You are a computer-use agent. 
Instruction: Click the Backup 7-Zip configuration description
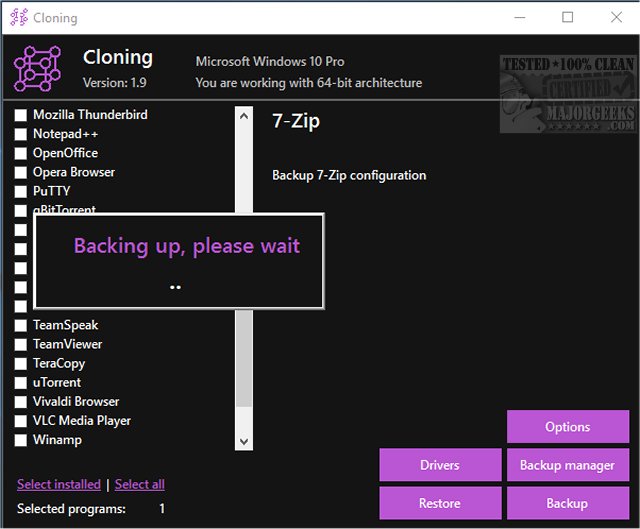coord(349,176)
